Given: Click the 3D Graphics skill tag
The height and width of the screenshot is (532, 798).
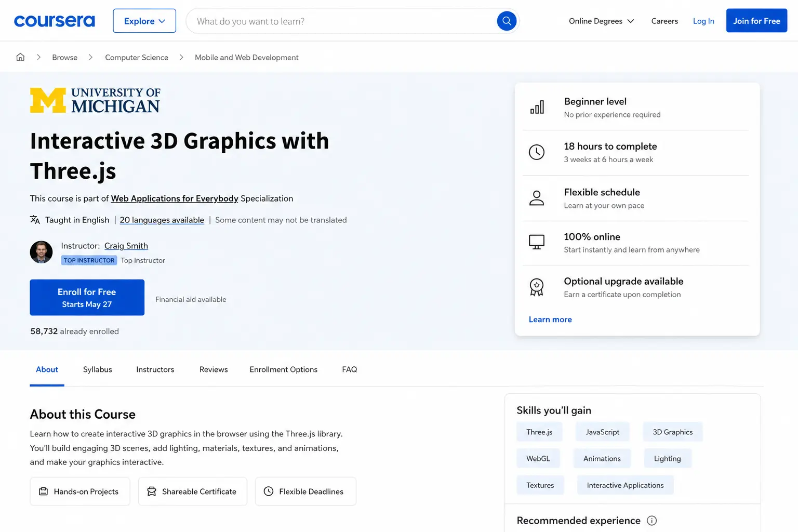Looking at the screenshot, I should 673,432.
